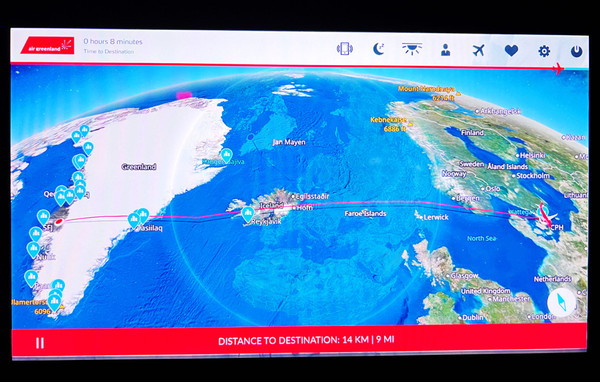Tap the Time to Destination text
Image resolution: width=600 pixels, height=382 pixels.
(109, 51)
